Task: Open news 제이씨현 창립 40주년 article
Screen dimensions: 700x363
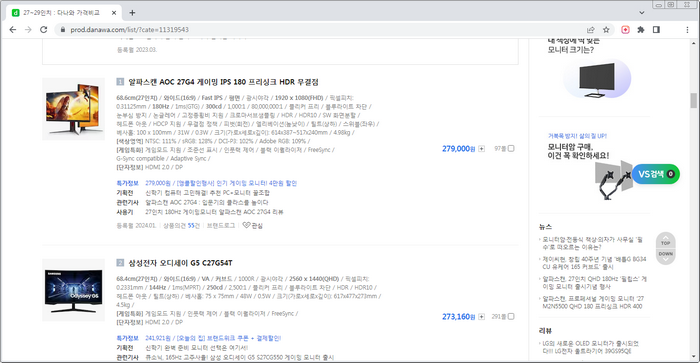Action: [594, 263]
